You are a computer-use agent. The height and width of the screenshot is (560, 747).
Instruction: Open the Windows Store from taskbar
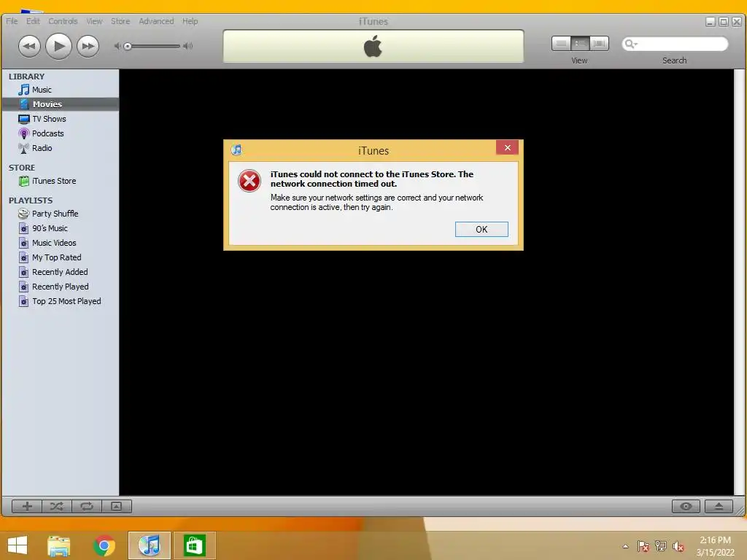click(194, 545)
